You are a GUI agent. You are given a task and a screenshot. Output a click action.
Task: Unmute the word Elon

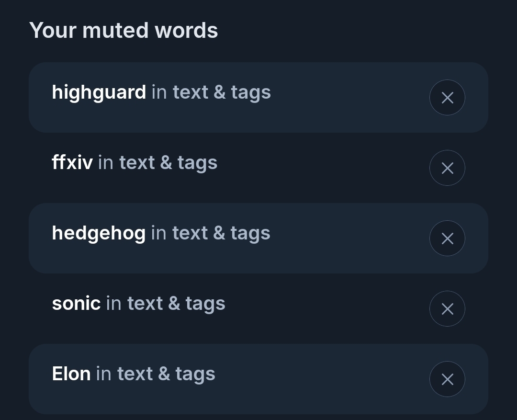click(447, 379)
